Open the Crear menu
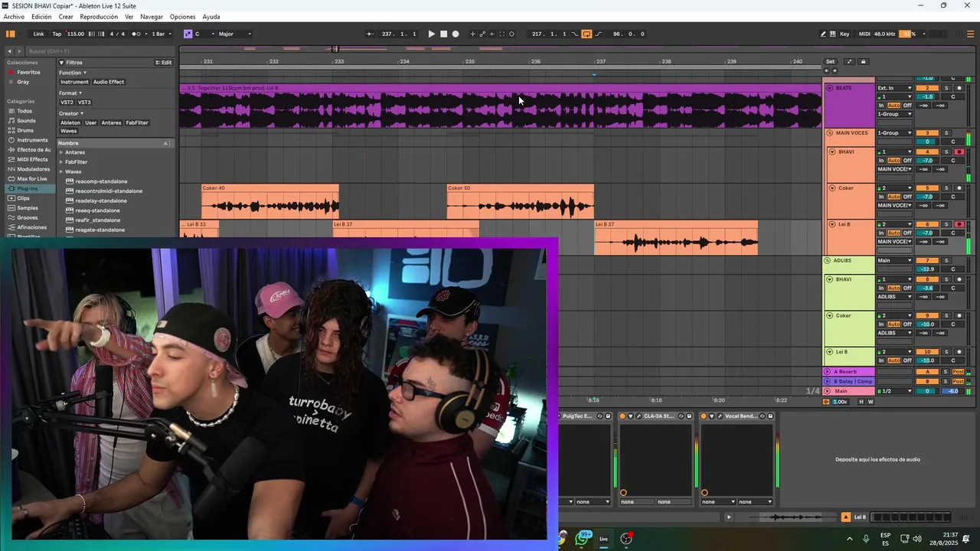The image size is (980, 551). 66,17
